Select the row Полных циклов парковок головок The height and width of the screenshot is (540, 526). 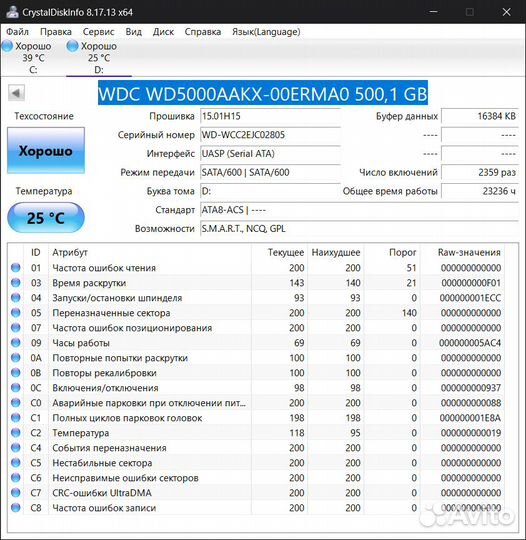[257, 418]
